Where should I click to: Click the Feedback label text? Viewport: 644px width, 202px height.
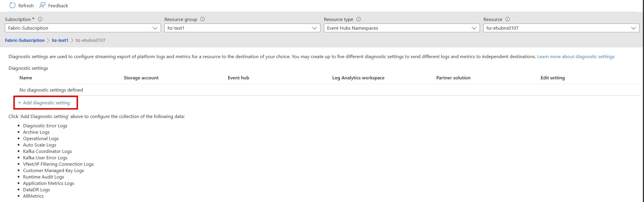coord(58,6)
